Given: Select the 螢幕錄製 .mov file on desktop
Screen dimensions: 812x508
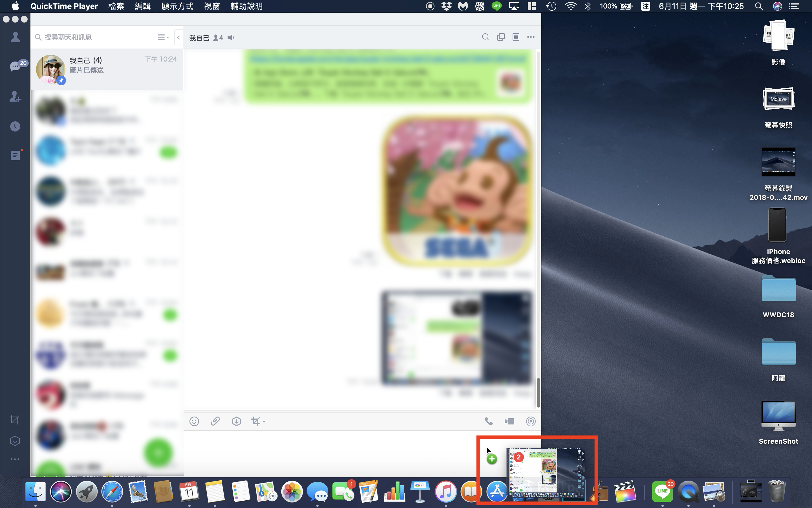Looking at the screenshot, I should tap(778, 174).
